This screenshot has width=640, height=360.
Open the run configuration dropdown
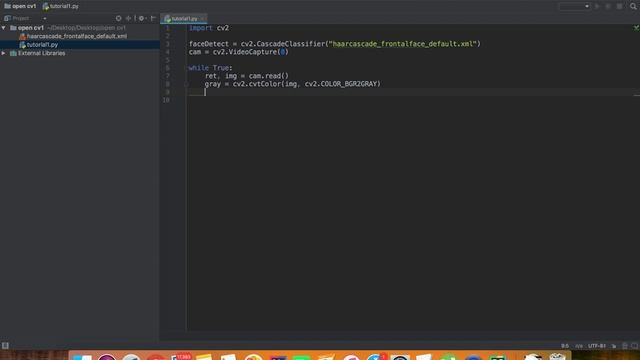pos(574,6)
